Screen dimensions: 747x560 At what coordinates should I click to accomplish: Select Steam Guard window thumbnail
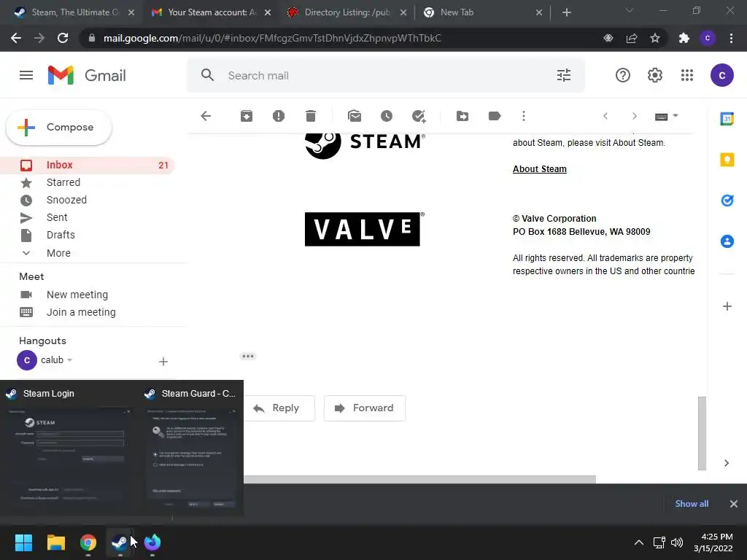(x=192, y=448)
